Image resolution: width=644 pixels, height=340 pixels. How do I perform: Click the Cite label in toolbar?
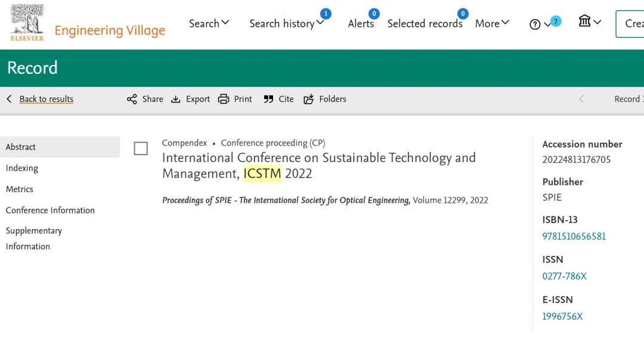click(x=286, y=99)
